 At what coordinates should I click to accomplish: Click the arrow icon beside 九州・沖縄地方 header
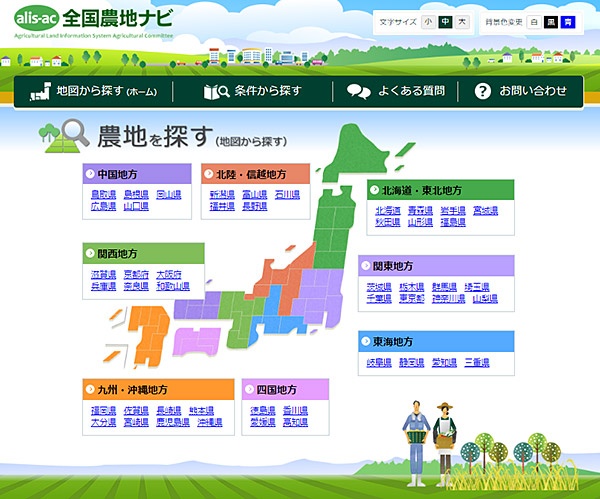(90, 389)
